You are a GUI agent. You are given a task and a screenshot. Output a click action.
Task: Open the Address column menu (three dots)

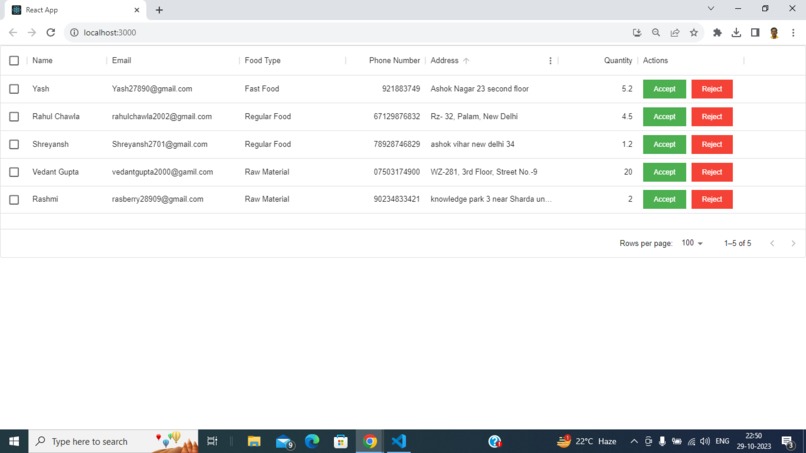(550, 61)
